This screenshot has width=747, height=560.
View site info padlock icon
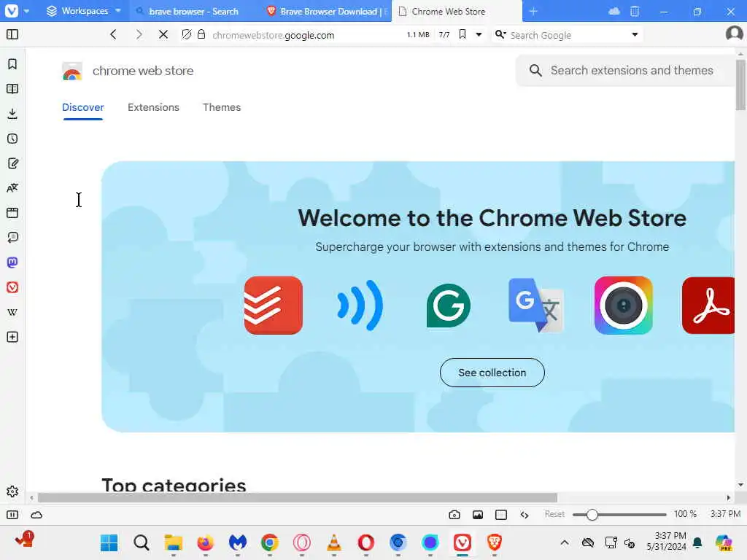[x=201, y=34]
